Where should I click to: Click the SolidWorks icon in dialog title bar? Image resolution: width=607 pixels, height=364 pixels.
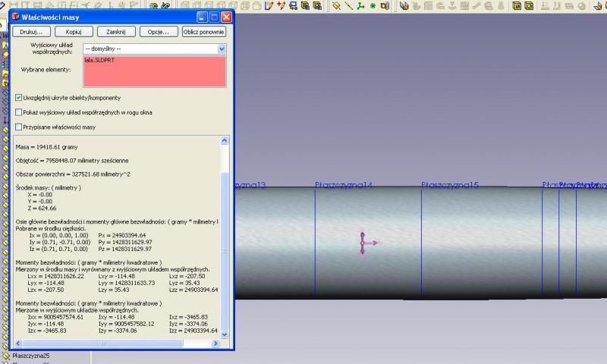click(15, 17)
